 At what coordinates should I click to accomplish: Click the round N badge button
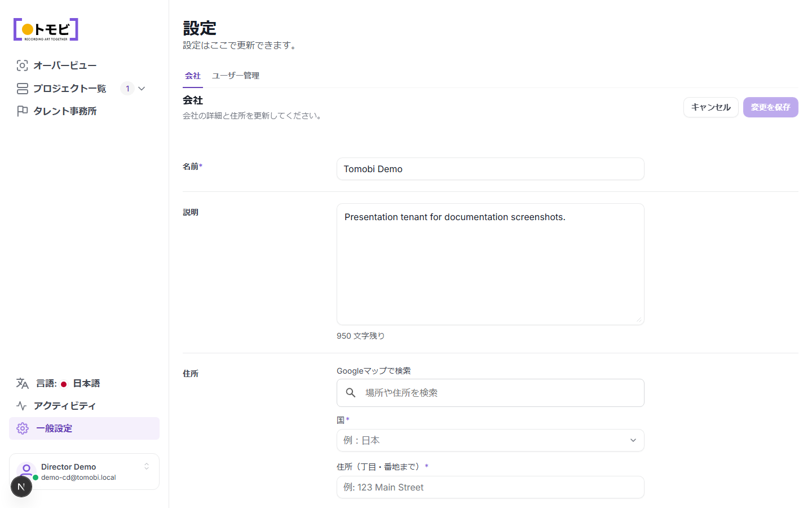tap(21, 487)
